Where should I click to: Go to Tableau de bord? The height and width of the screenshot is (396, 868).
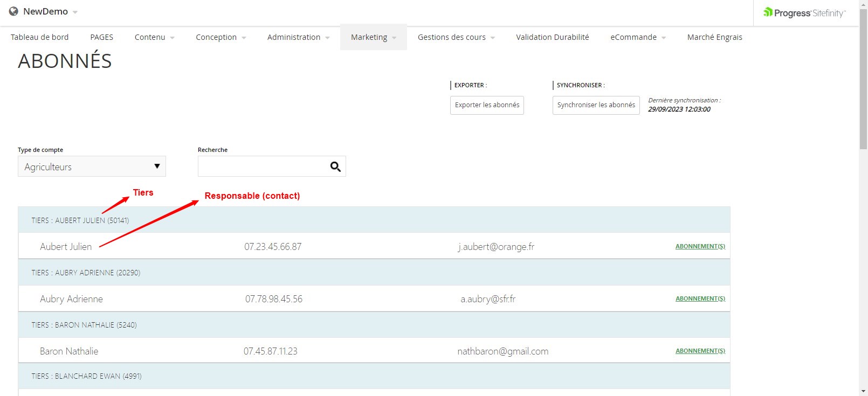(x=40, y=37)
